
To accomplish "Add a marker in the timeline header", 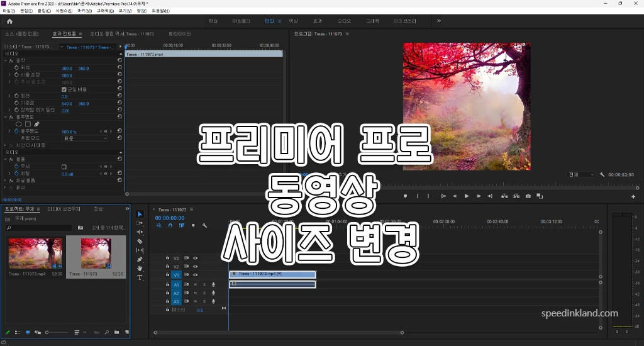I will point(193,226).
